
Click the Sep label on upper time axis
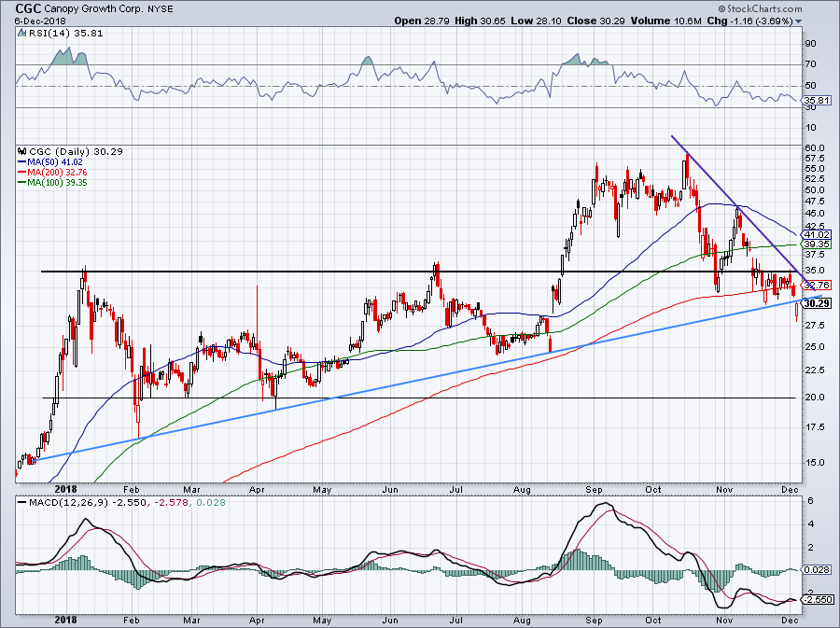[x=594, y=489]
